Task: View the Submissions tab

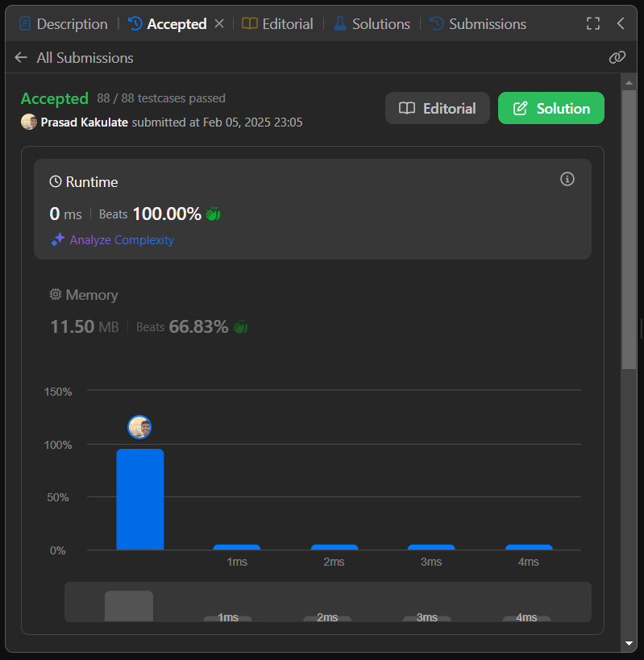Action: pyautogui.click(x=478, y=24)
